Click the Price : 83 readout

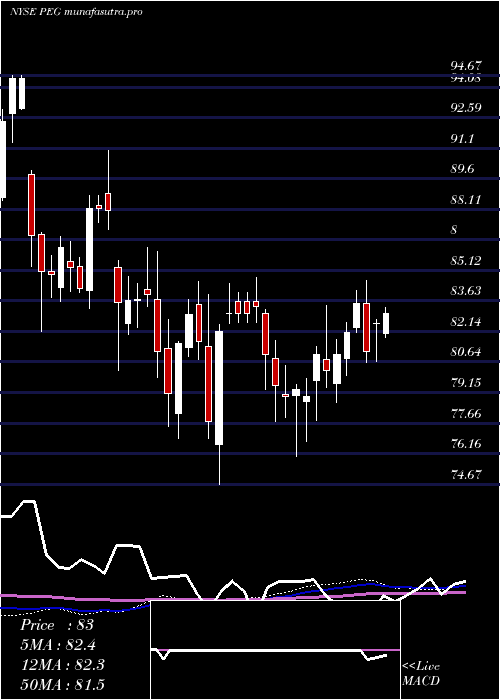57,625
